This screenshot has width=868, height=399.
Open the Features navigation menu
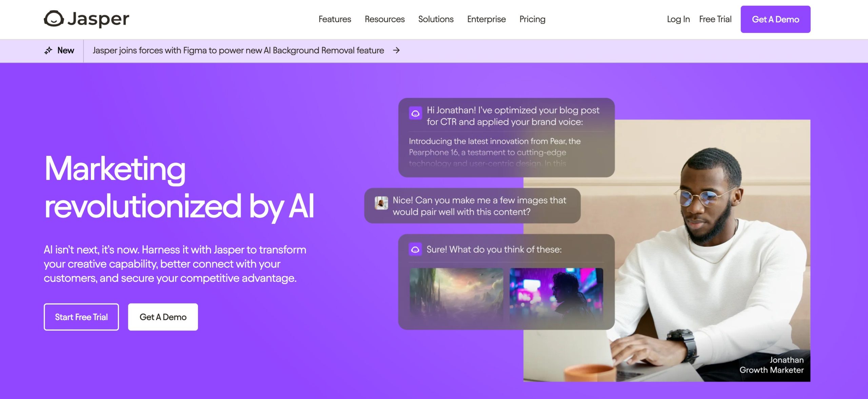(335, 19)
